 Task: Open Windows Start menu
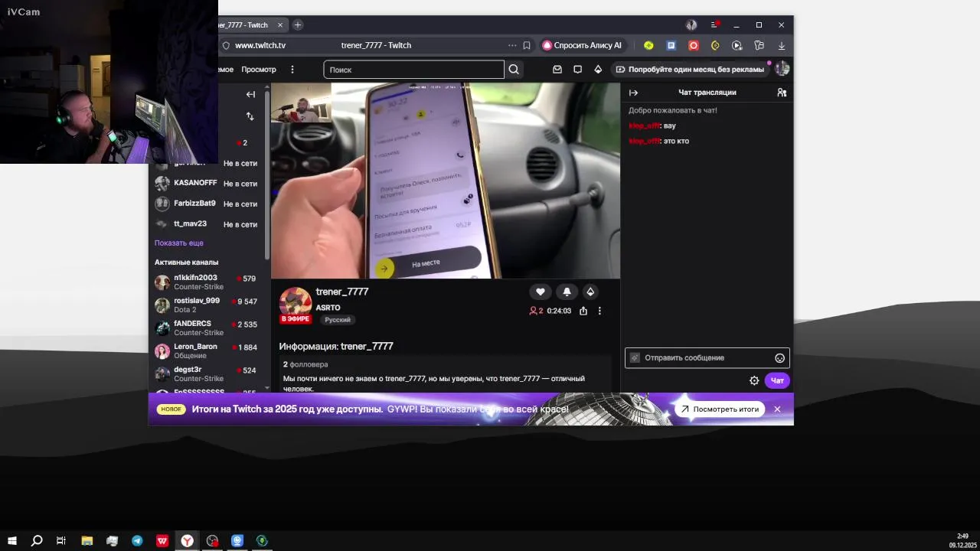click(11, 541)
